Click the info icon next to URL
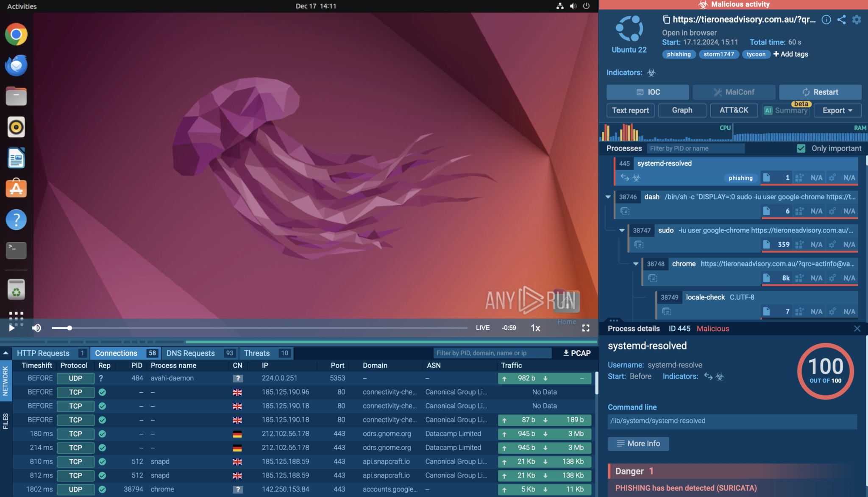Screen dimensions: 868x497 (x=826, y=20)
